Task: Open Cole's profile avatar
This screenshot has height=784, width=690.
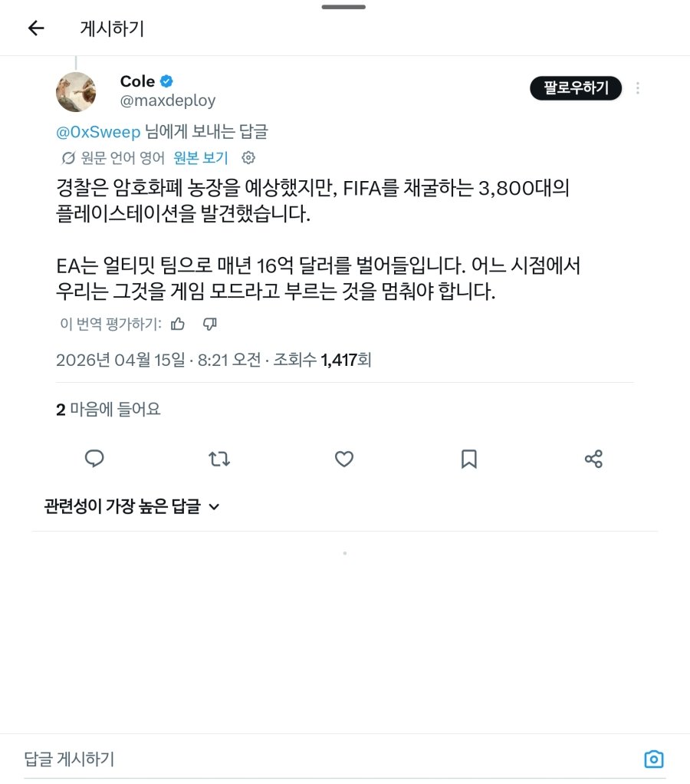Action: (76, 92)
